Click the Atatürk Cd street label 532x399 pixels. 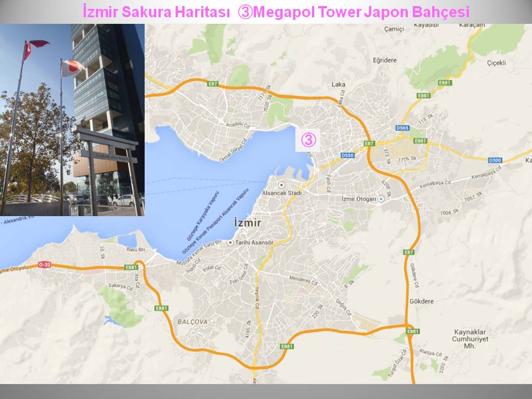tap(430, 352)
